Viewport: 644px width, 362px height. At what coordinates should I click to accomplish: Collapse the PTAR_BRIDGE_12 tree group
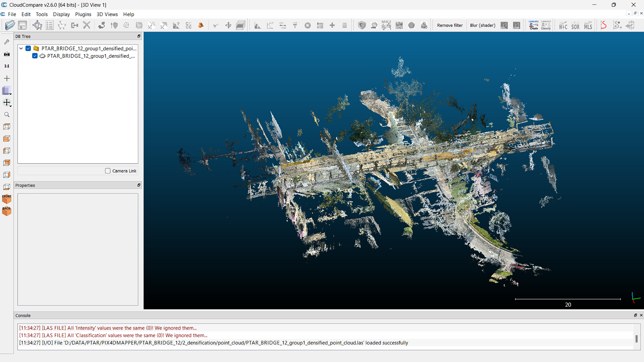pyautogui.click(x=21, y=49)
